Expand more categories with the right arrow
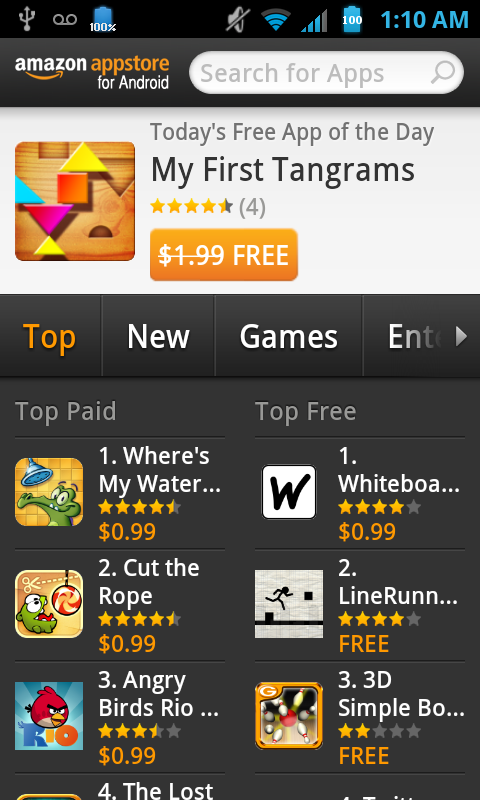 (461, 336)
